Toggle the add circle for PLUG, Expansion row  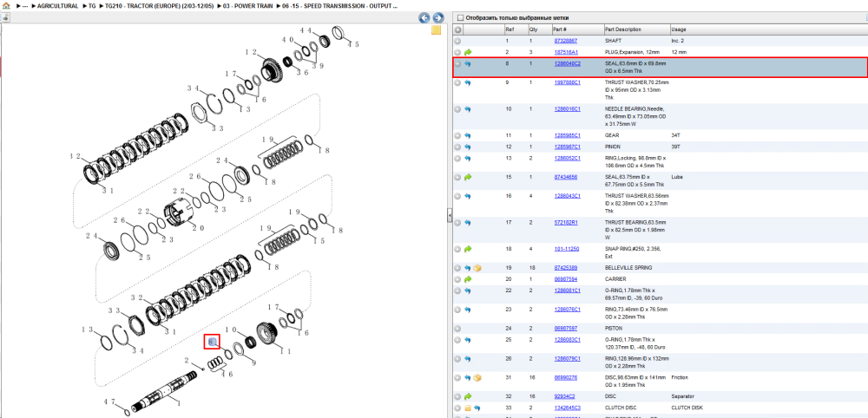click(x=457, y=52)
